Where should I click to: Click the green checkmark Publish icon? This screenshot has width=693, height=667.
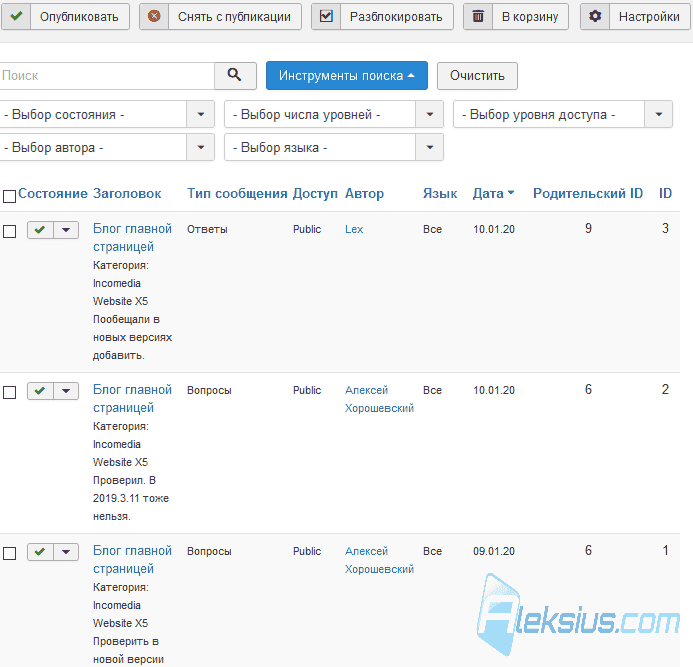16,16
